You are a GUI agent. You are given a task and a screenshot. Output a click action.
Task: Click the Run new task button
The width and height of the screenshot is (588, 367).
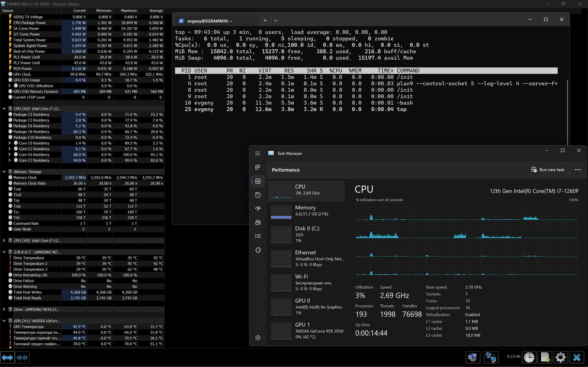pos(548,170)
